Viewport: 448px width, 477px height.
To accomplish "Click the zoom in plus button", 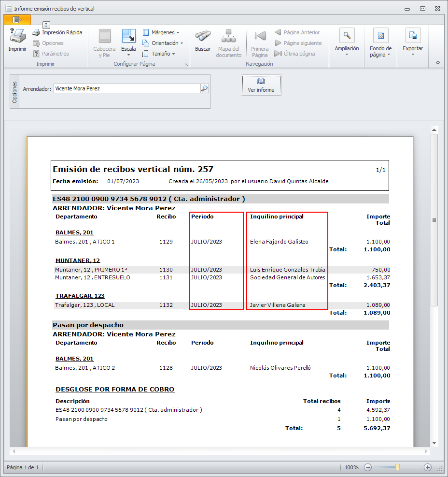I will click(427, 467).
